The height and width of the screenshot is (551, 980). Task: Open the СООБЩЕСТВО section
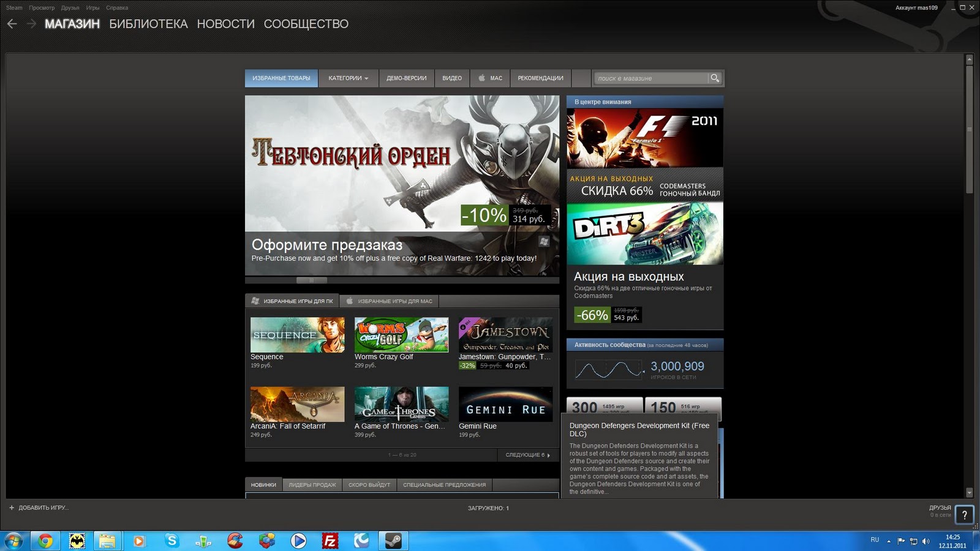pyautogui.click(x=306, y=24)
